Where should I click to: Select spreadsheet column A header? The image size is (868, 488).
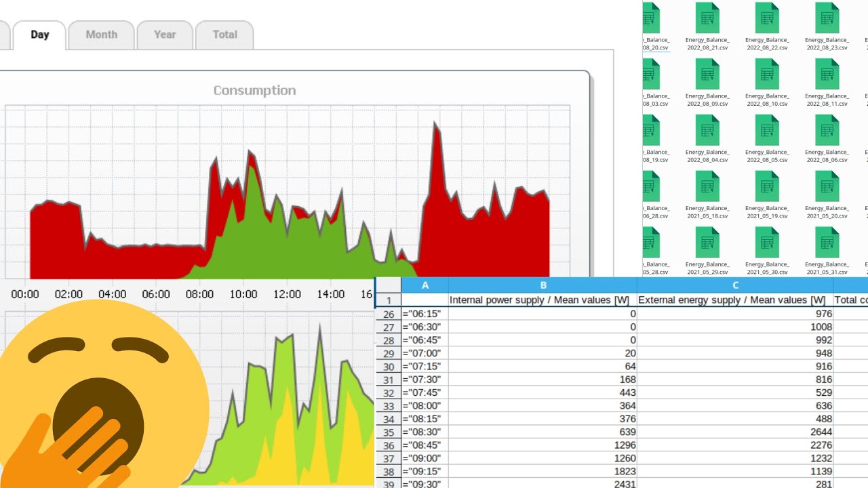pyautogui.click(x=425, y=285)
